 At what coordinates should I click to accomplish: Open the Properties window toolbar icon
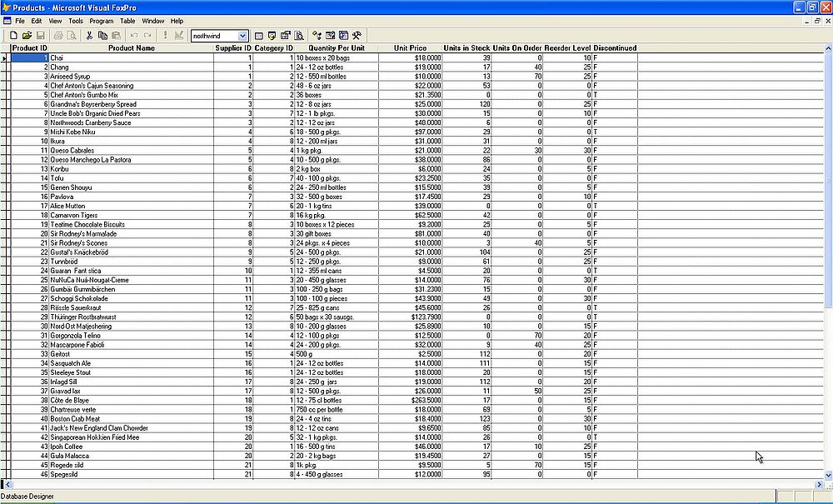click(285, 36)
